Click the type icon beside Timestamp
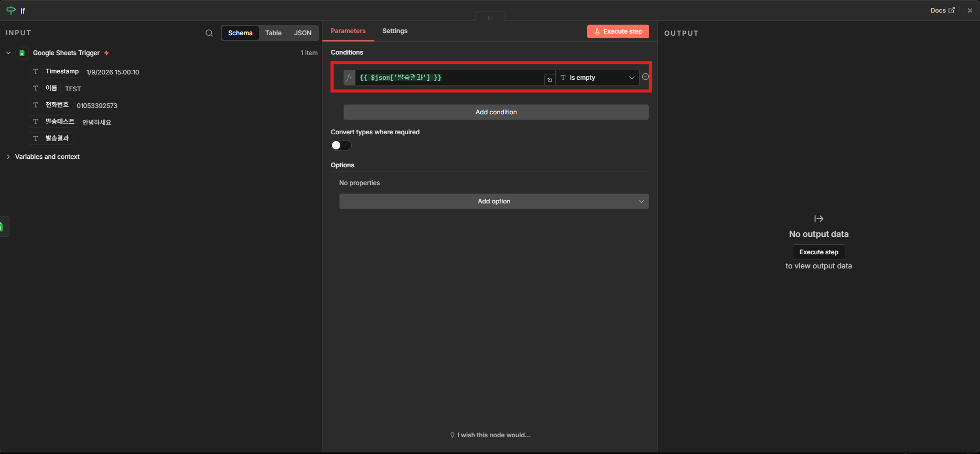Image resolution: width=980 pixels, height=454 pixels. click(x=36, y=71)
